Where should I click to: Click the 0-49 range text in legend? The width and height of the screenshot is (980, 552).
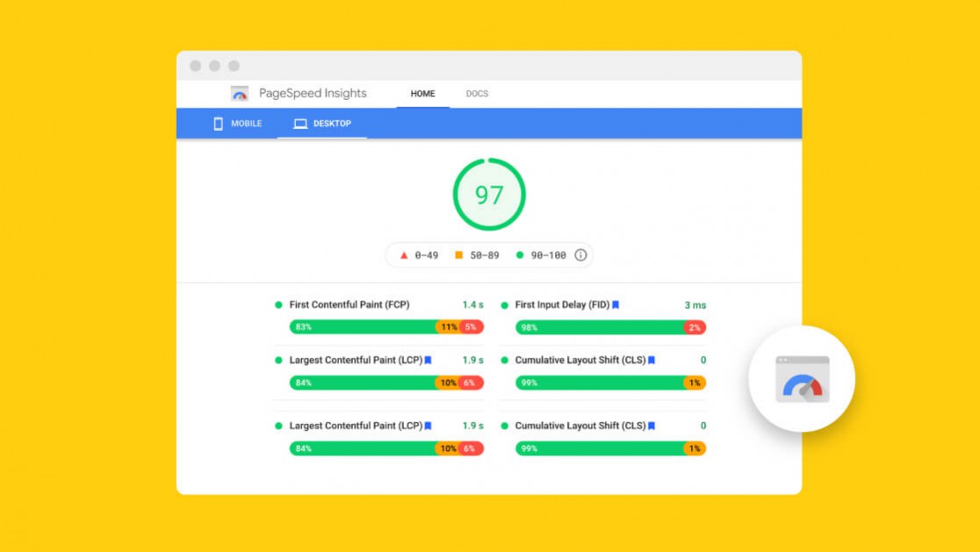tap(426, 255)
